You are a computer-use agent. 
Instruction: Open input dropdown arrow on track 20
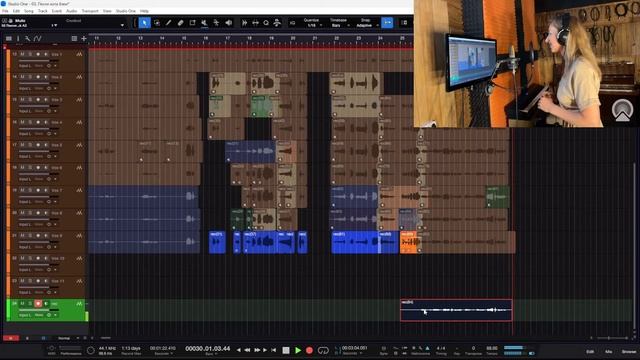tap(56, 224)
